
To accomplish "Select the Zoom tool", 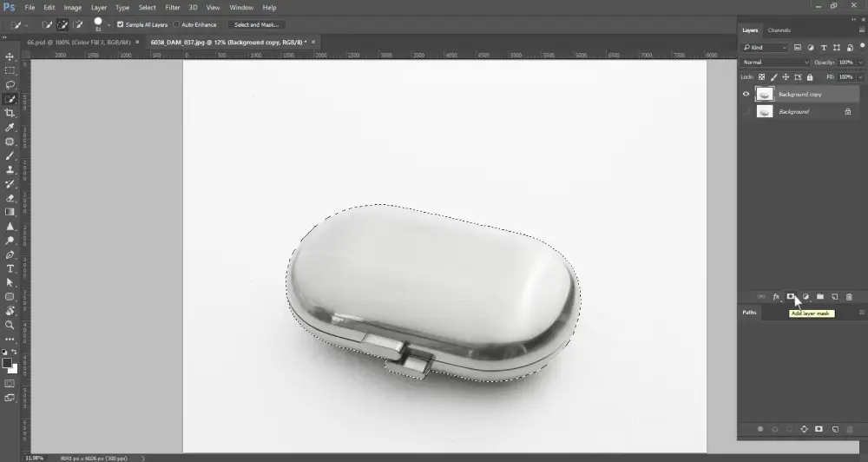I will pyautogui.click(x=10, y=325).
